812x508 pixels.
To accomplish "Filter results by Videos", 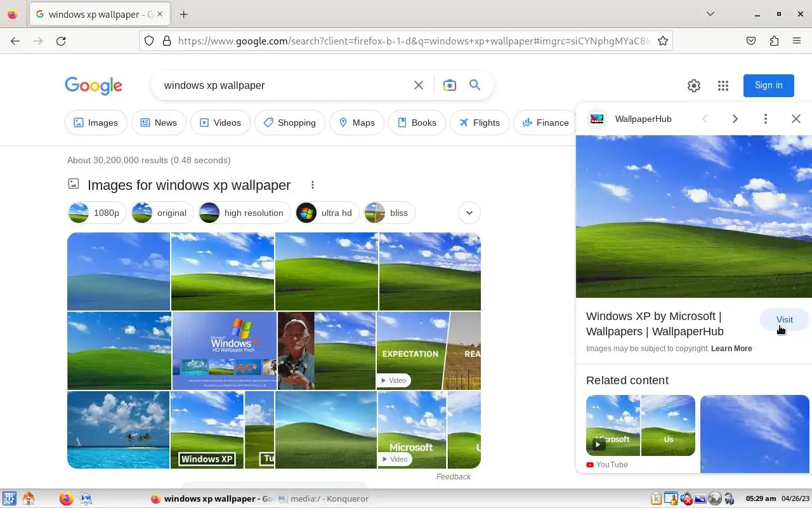I will (x=220, y=123).
